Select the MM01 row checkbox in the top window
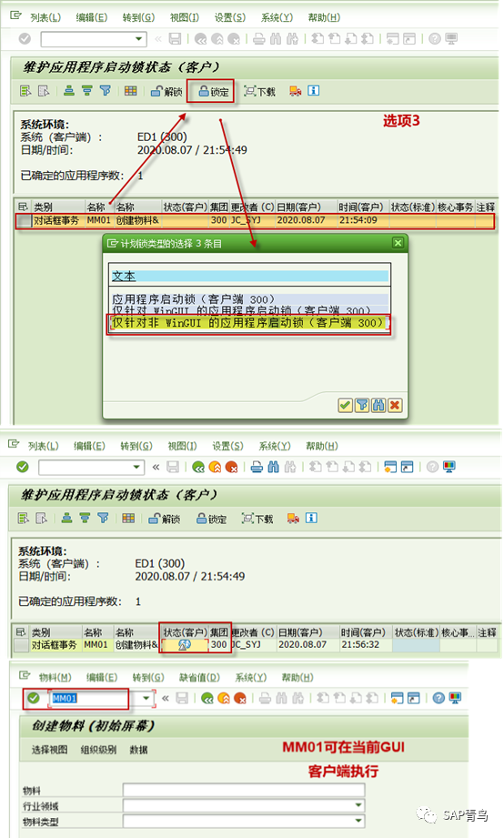This screenshot has height=838, width=504. [x=24, y=220]
